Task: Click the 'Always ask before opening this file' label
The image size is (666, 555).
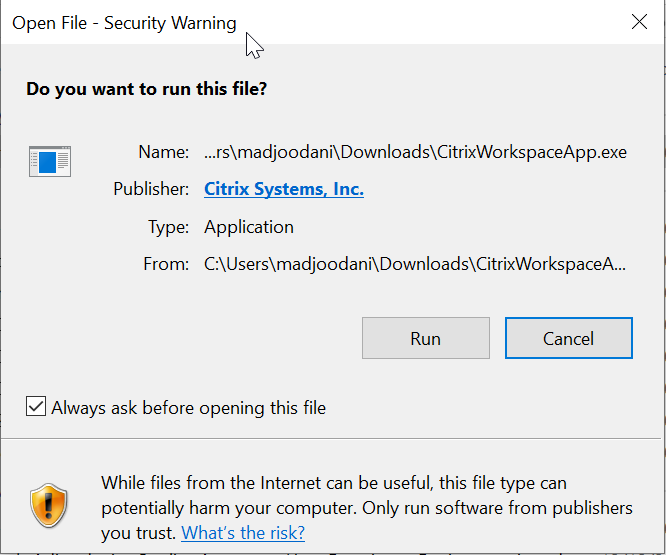Action: click(x=189, y=408)
